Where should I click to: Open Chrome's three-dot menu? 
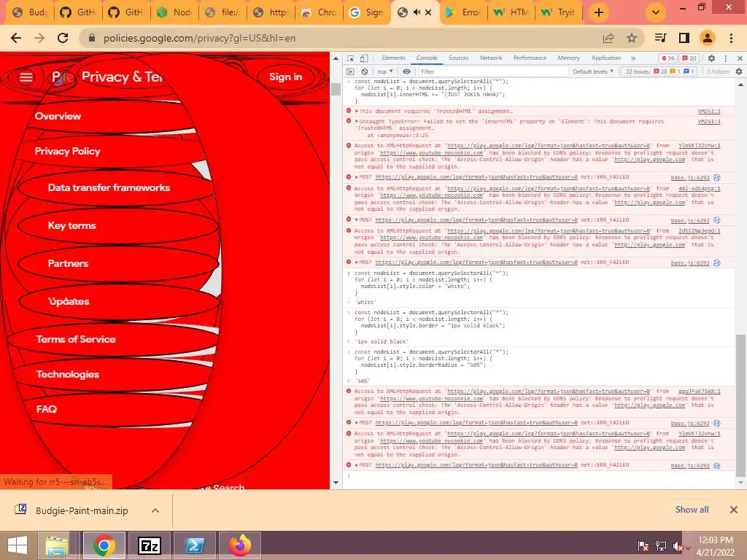[731, 38]
